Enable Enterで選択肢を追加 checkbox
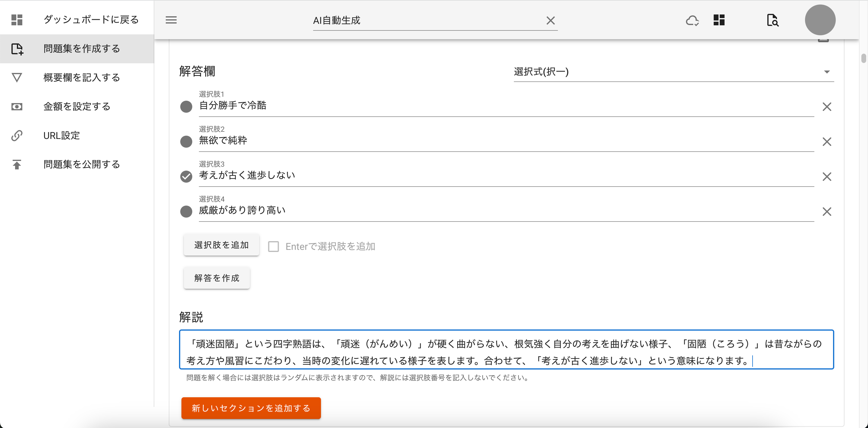This screenshot has width=868, height=428. coord(273,246)
